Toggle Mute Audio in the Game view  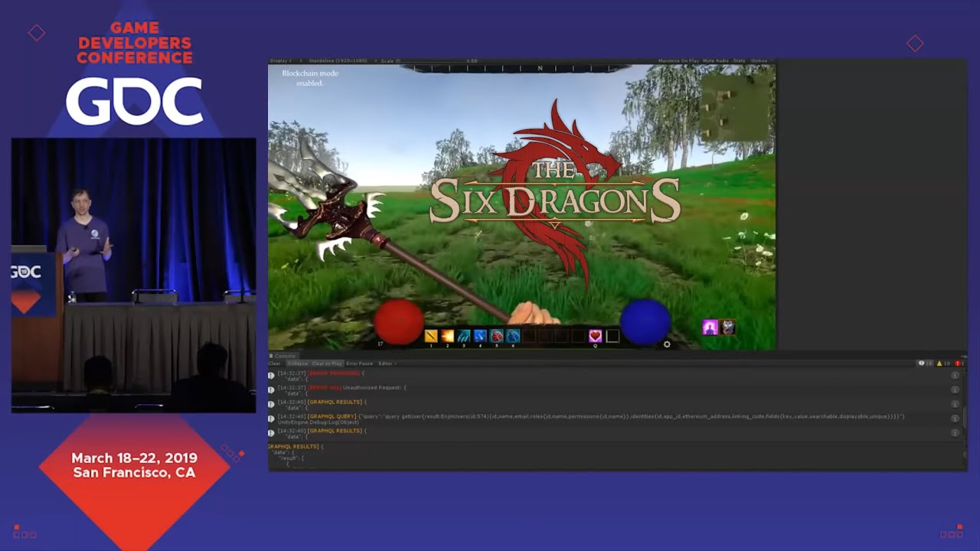coord(716,60)
